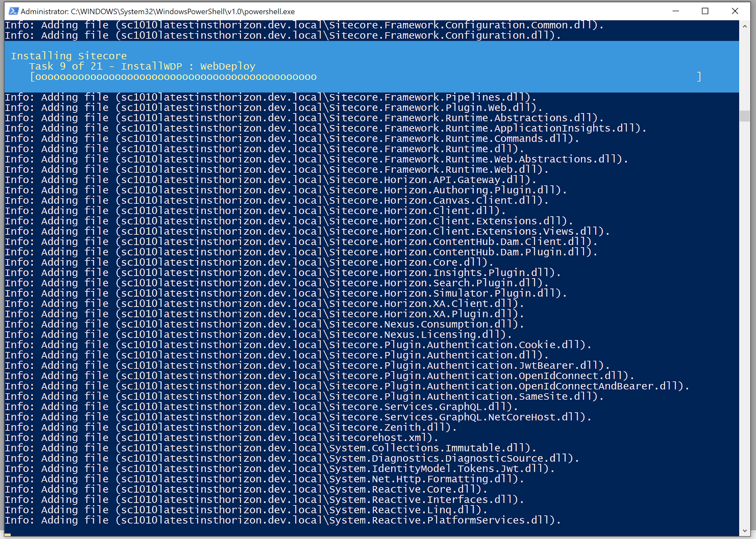This screenshot has height=539, width=756.
Task: Click line with Authentication.OpenIdConnectAndBearer.dll
Action: tap(347, 387)
